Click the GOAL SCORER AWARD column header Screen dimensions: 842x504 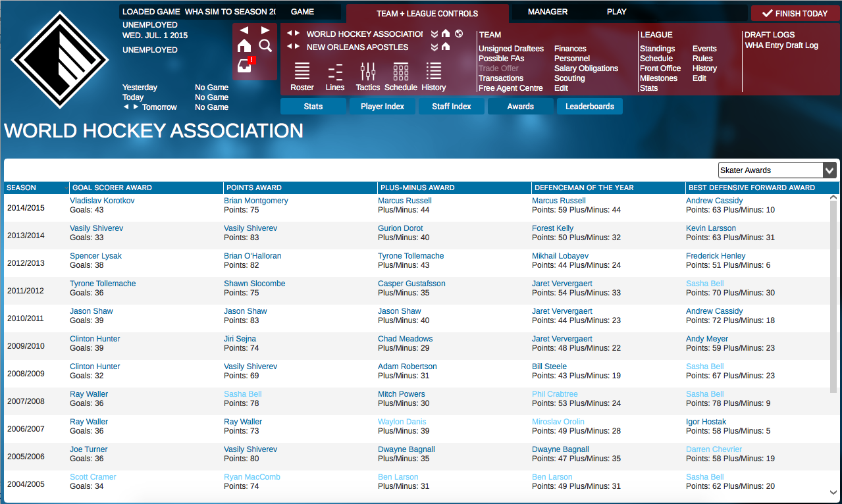pos(146,188)
